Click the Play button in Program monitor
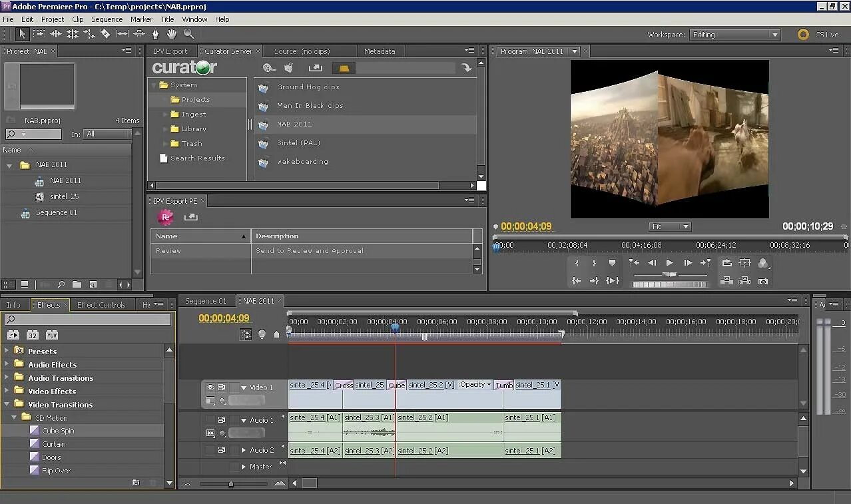 click(669, 263)
